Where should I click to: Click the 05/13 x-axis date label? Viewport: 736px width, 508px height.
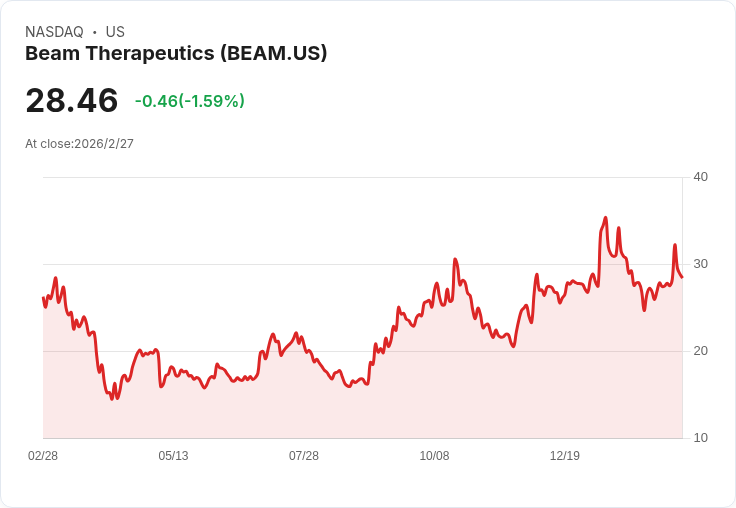tap(173, 456)
